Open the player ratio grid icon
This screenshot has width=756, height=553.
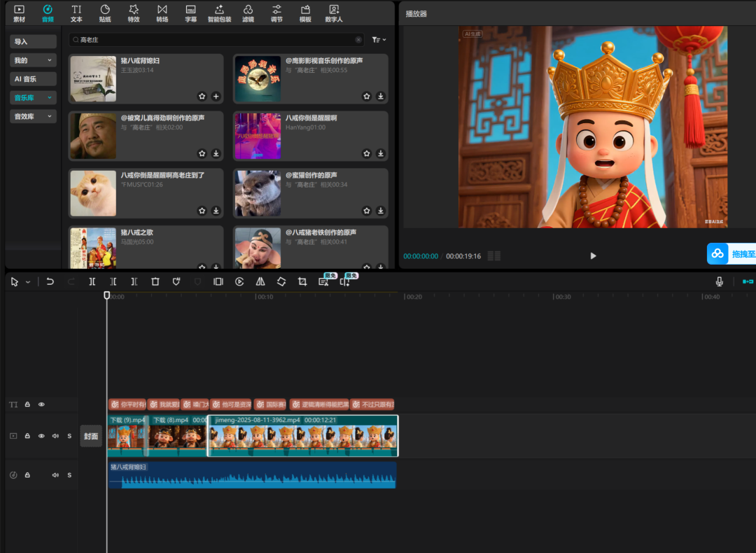[494, 256]
